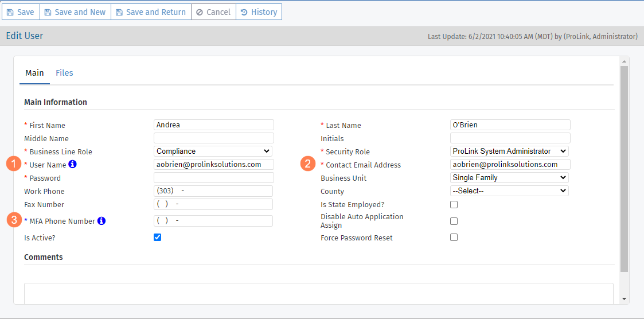Click the orange number 3 callout marker
Viewport: 644px width, 319px height.
click(x=14, y=220)
